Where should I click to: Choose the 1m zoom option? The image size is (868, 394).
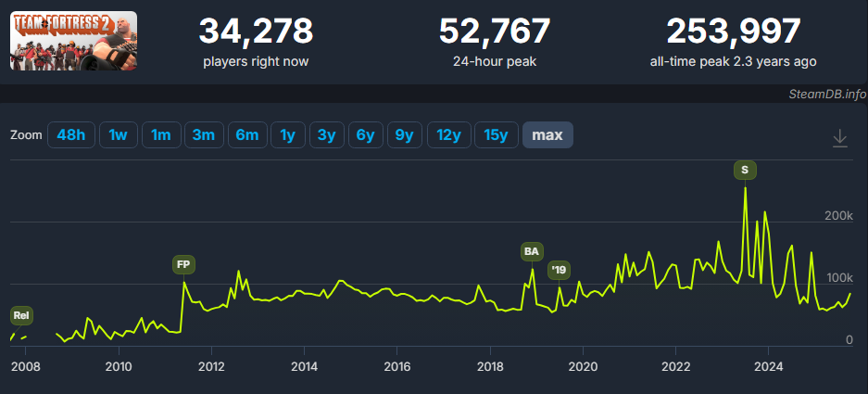160,135
